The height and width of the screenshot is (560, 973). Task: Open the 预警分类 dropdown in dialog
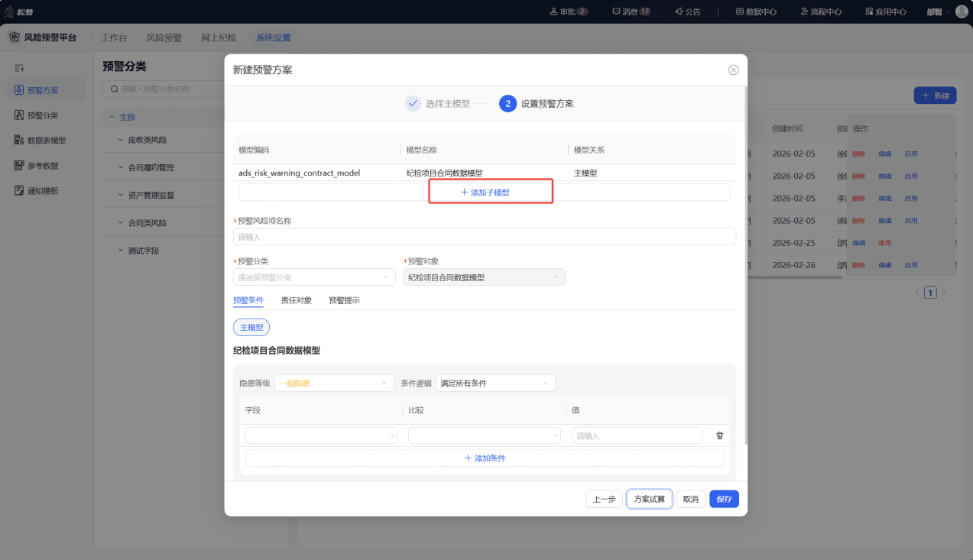314,277
